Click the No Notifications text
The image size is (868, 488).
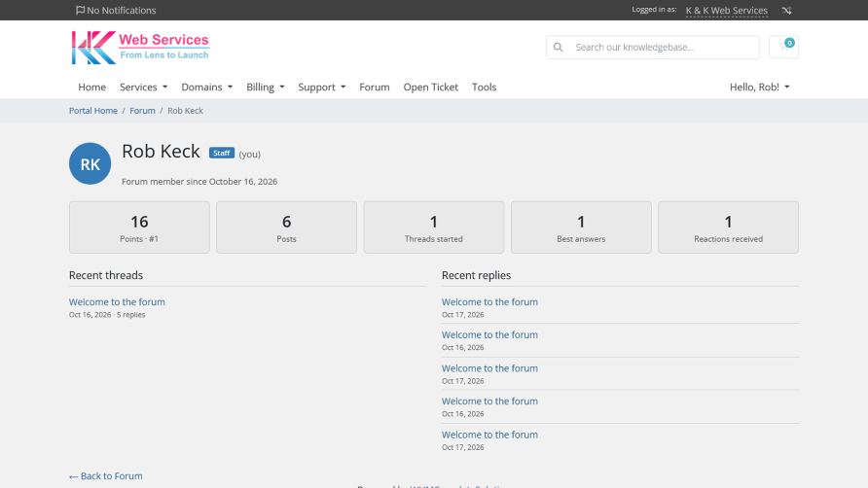click(122, 11)
